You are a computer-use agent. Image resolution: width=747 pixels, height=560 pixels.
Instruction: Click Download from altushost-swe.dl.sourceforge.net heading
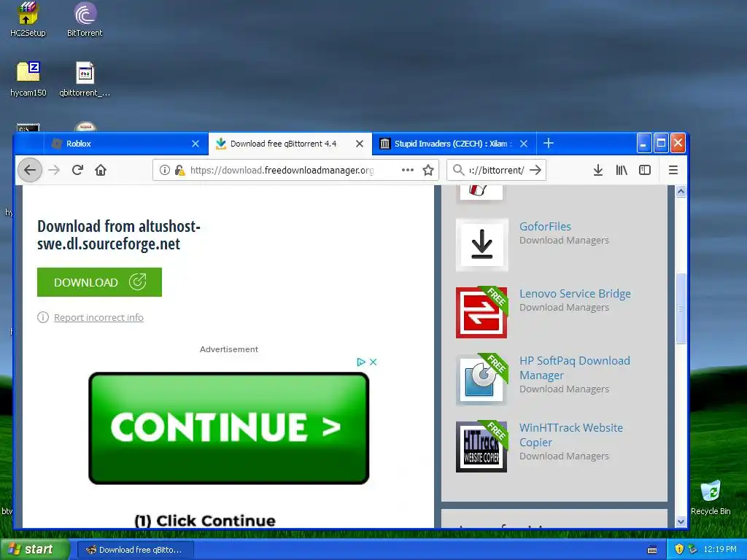(119, 235)
